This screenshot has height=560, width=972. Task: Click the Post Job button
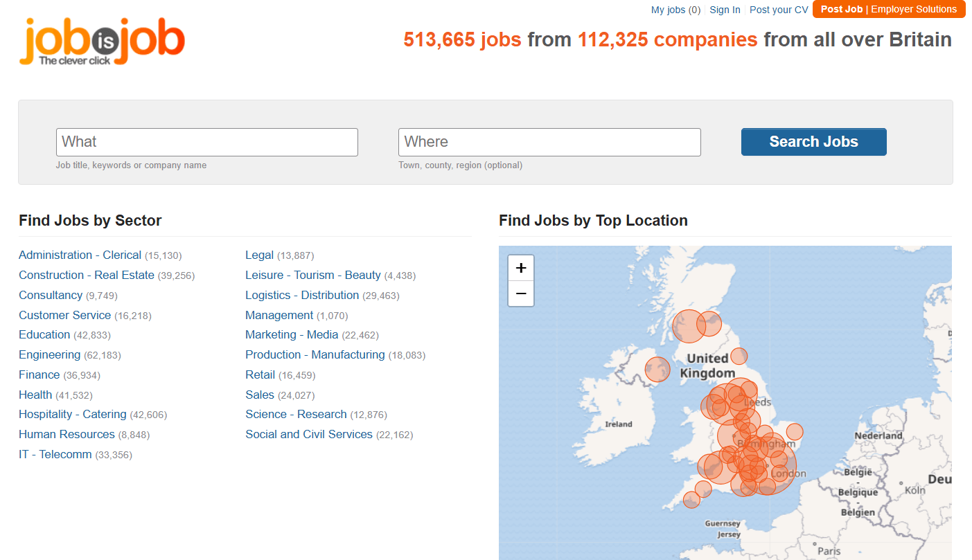(x=841, y=9)
